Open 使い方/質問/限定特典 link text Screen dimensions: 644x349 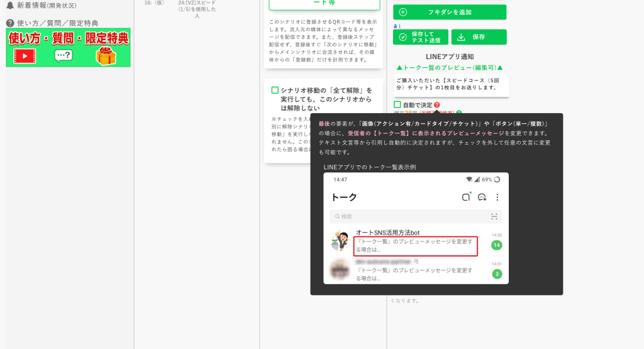click(57, 23)
